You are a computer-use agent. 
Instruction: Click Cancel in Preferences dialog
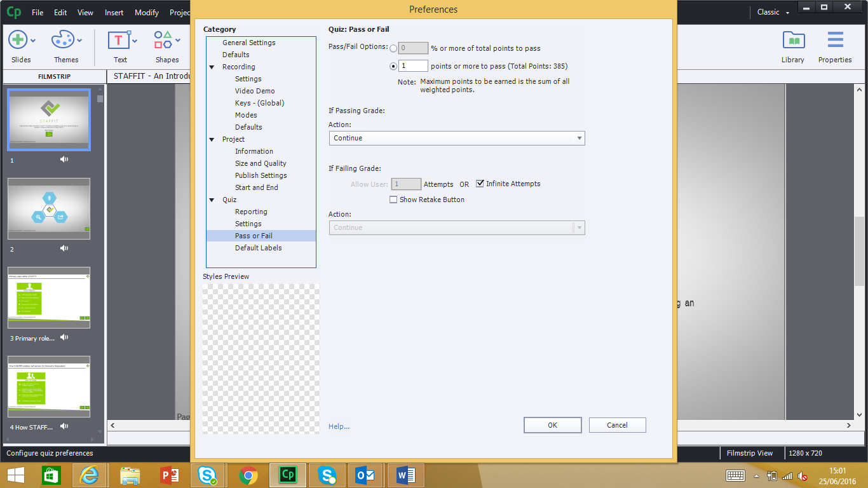(x=618, y=425)
